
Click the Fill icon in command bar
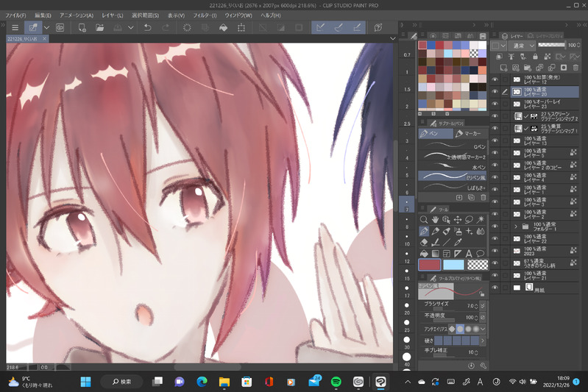pyautogui.click(x=223, y=28)
